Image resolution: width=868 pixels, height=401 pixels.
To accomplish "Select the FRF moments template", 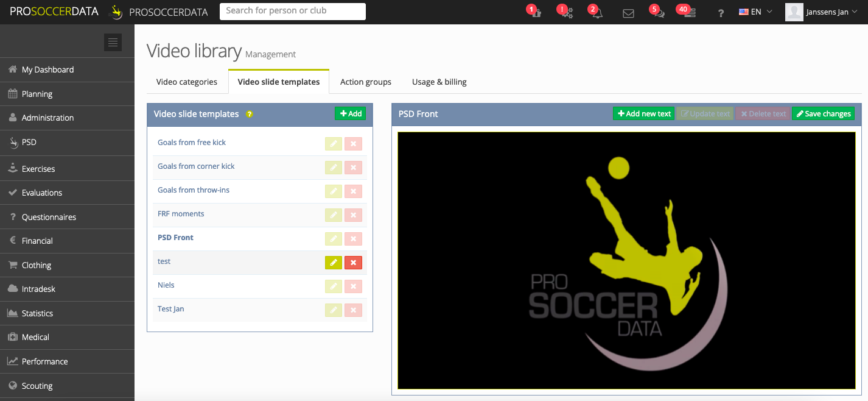I will tap(181, 214).
